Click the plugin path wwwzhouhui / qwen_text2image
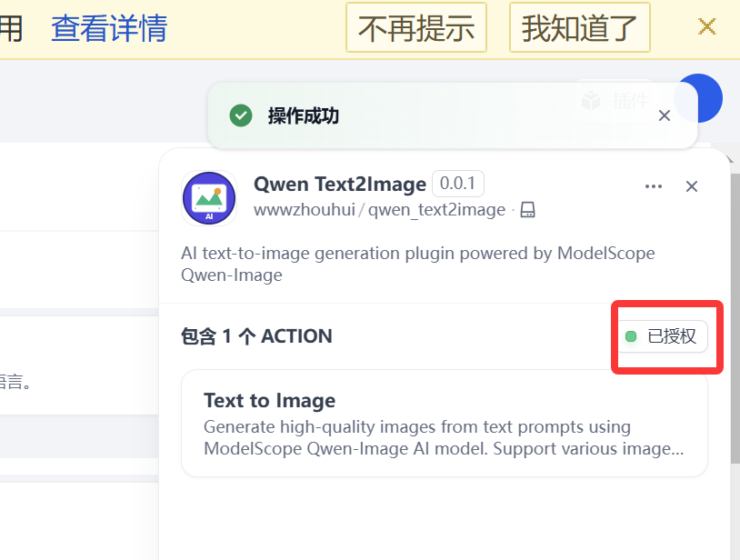Viewport: 740px width, 560px height. (379, 210)
